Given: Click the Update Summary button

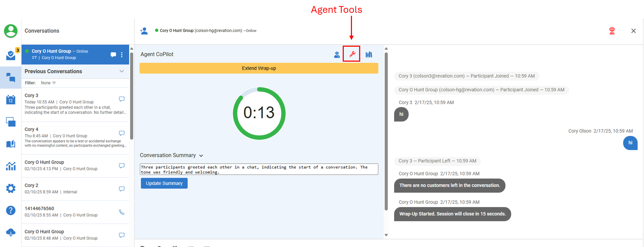Looking at the screenshot, I should click(x=164, y=183).
